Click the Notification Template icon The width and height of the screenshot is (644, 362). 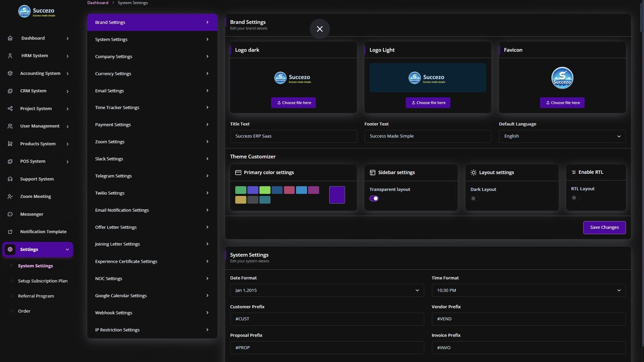pos(10,232)
